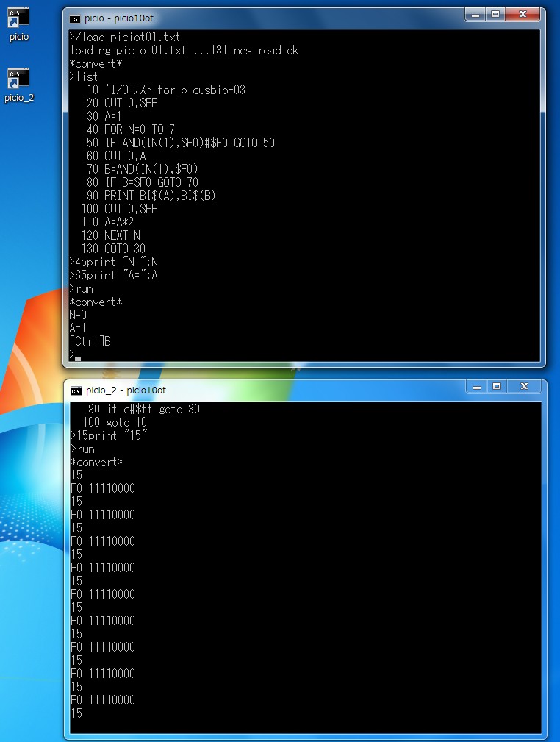Click the '>15print "15"' line in picio_2
This screenshot has width=560, height=742.
point(110,435)
